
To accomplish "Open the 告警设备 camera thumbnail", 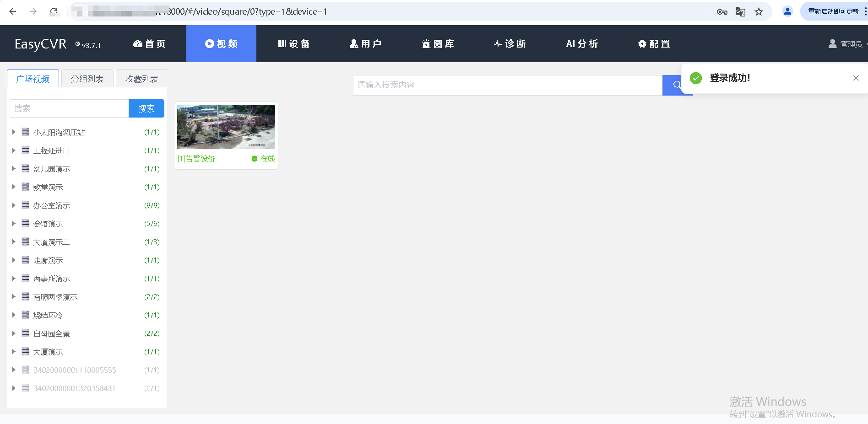I will [226, 127].
